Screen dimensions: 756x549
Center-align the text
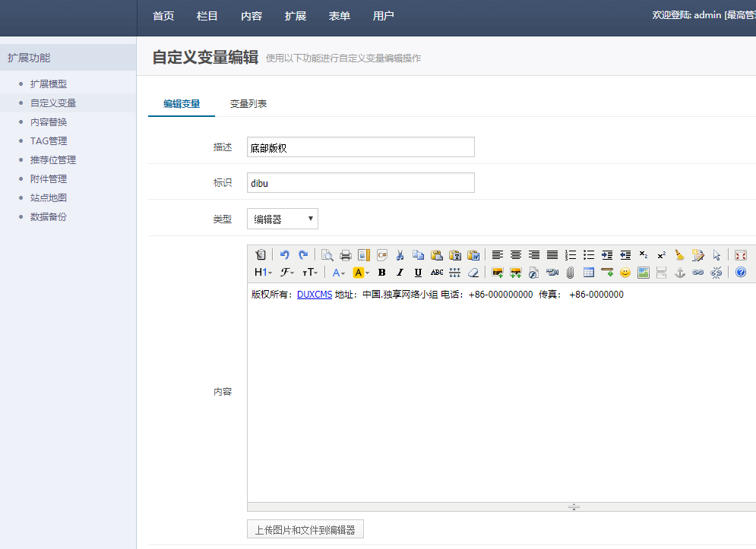[515, 254]
